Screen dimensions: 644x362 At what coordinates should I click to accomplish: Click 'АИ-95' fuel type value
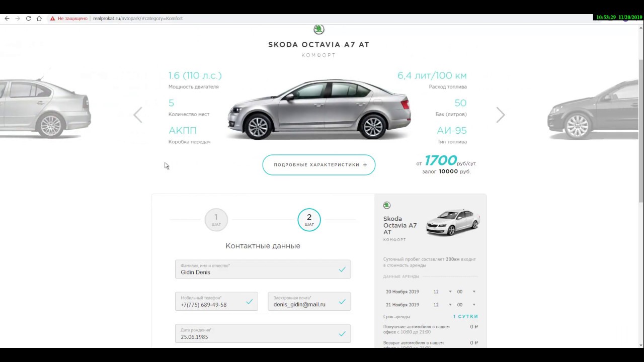[452, 130]
